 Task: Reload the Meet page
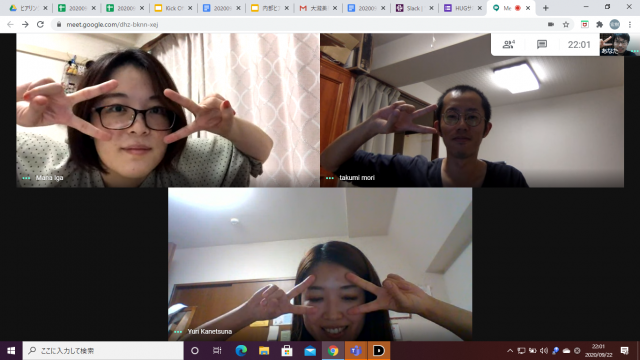point(40,24)
